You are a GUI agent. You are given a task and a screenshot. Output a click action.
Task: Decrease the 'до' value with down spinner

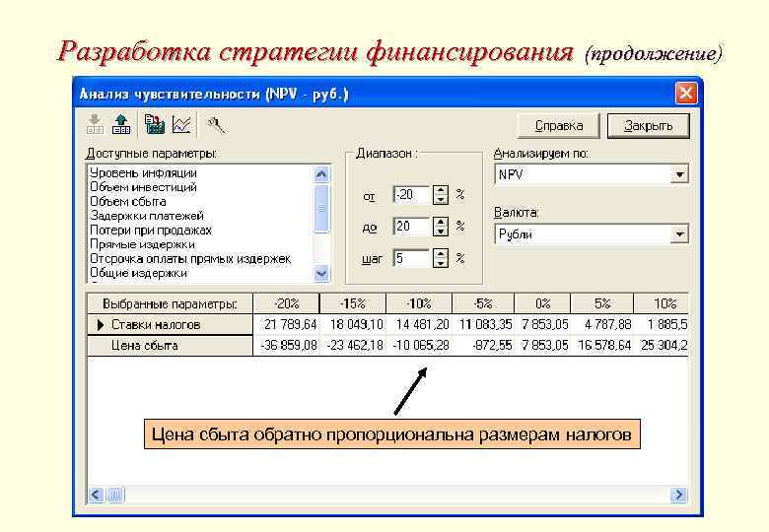[x=441, y=231]
